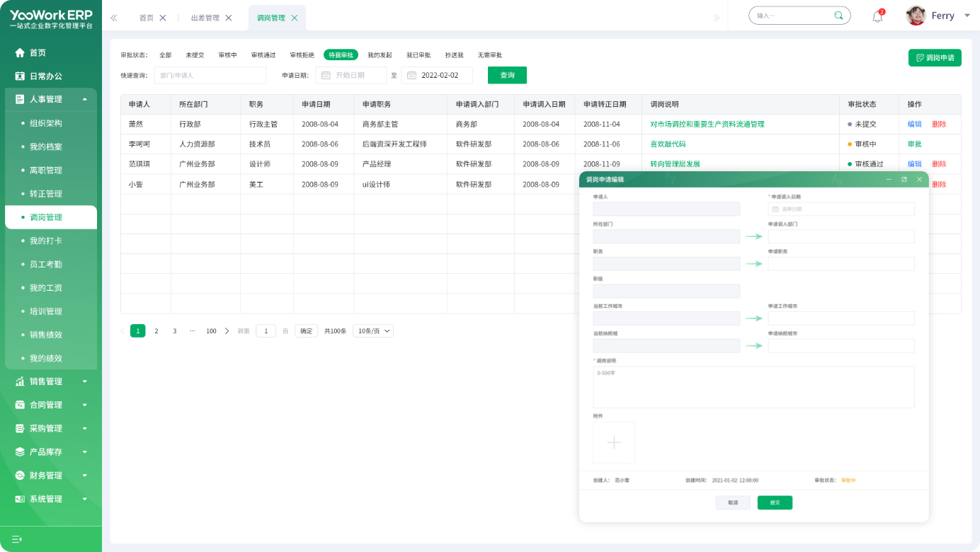The width and height of the screenshot is (980, 552).
Task: Select the 待我审批 status filter
Action: point(341,54)
